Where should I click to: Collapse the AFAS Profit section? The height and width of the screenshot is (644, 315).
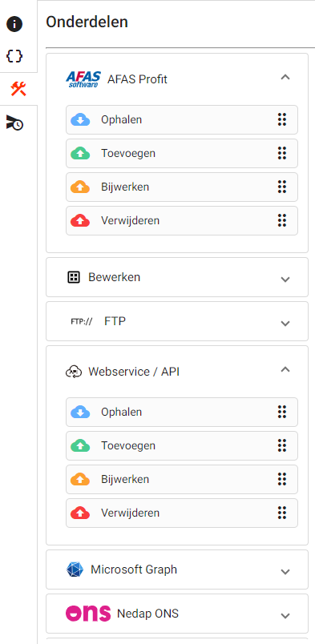tap(285, 77)
